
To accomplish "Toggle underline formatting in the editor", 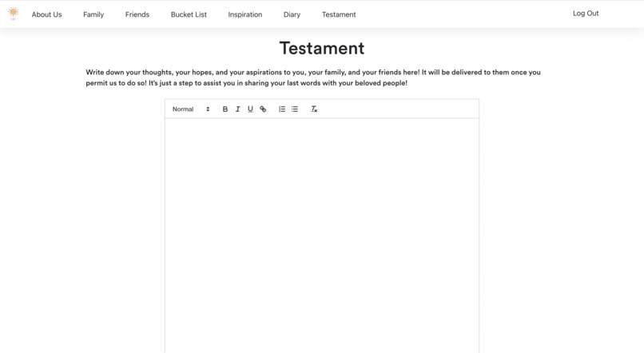I will (250, 109).
